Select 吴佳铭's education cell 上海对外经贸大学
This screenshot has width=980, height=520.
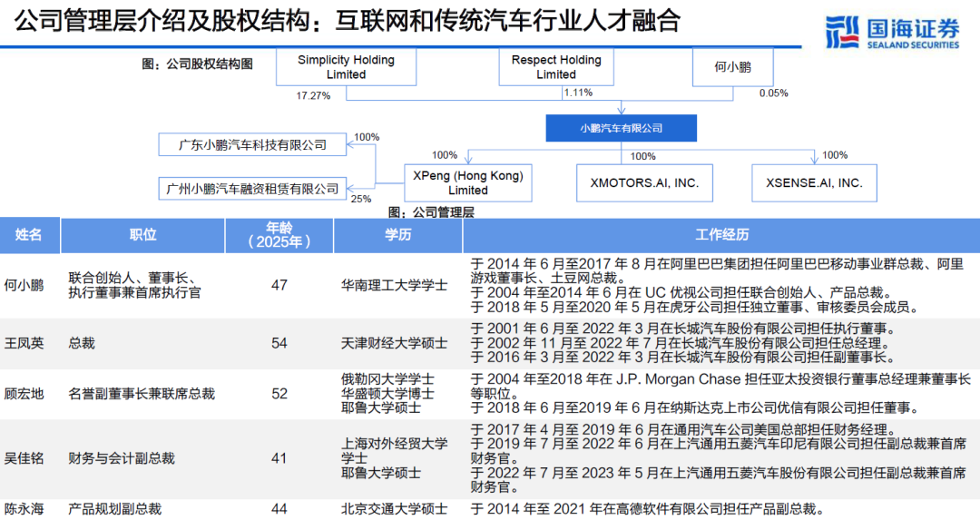395,458
